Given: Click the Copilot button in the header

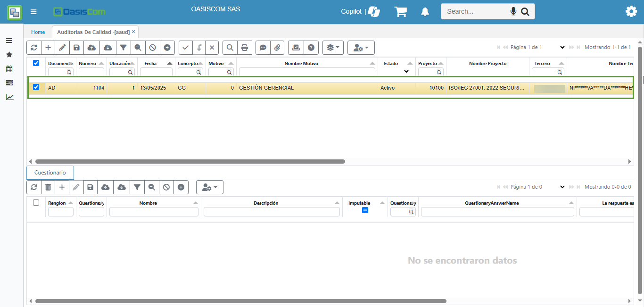Looking at the screenshot, I should pyautogui.click(x=361, y=11).
